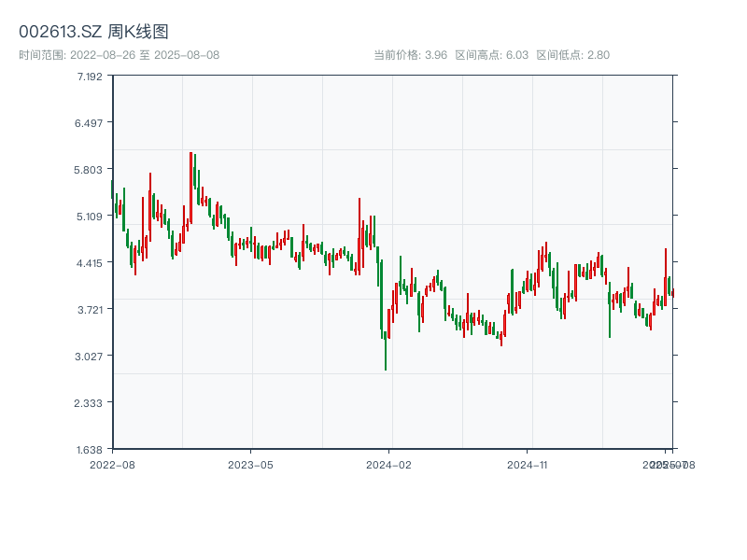Click the 2.333 y-axis price label
Image resolution: width=747 pixels, height=560 pixels.
click(x=91, y=402)
